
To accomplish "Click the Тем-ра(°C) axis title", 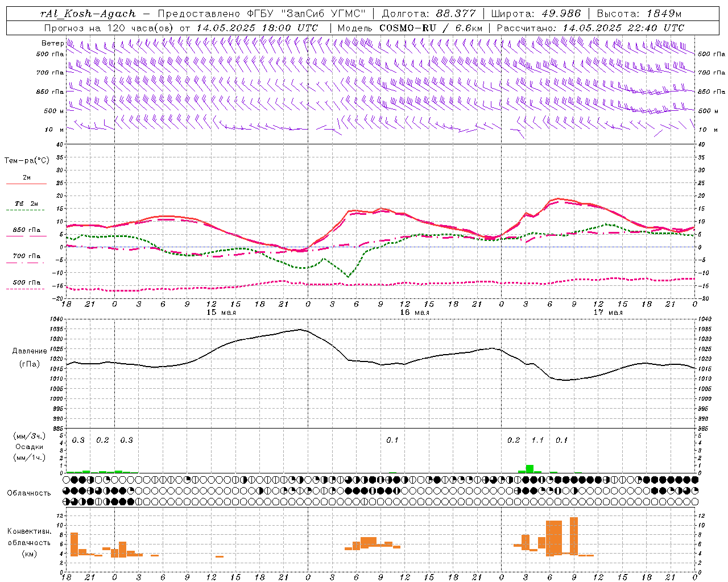I will click(27, 161).
